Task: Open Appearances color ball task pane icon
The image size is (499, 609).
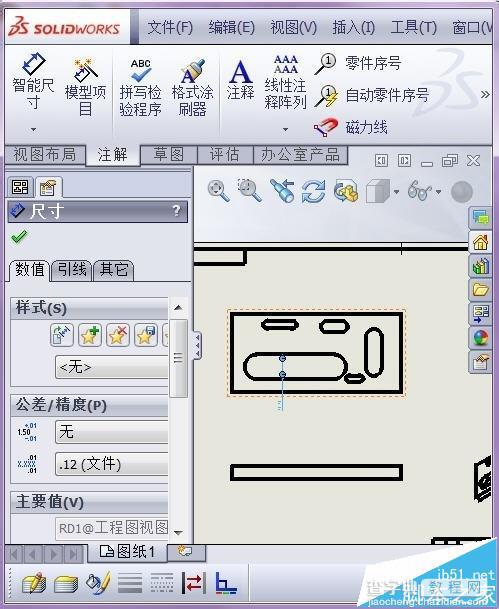Action: (480, 338)
